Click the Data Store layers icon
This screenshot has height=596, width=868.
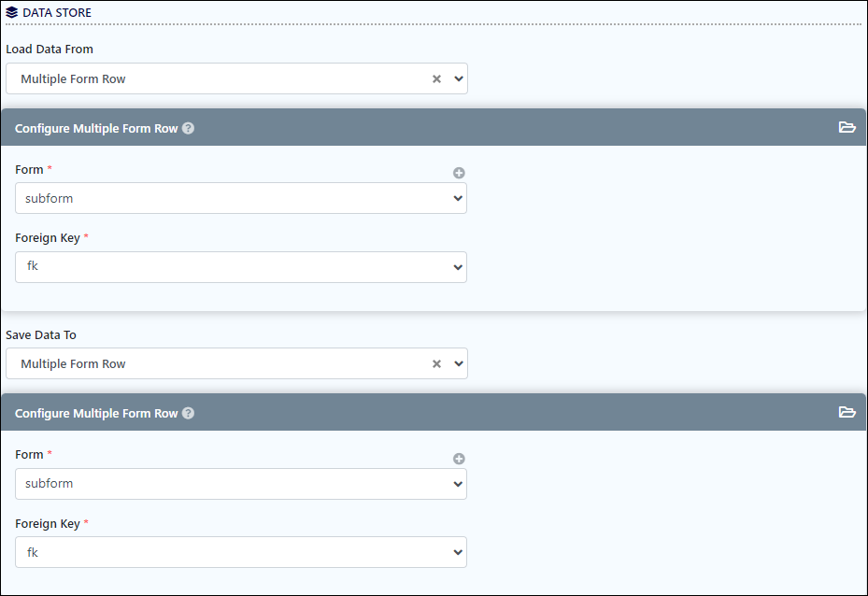tap(12, 12)
